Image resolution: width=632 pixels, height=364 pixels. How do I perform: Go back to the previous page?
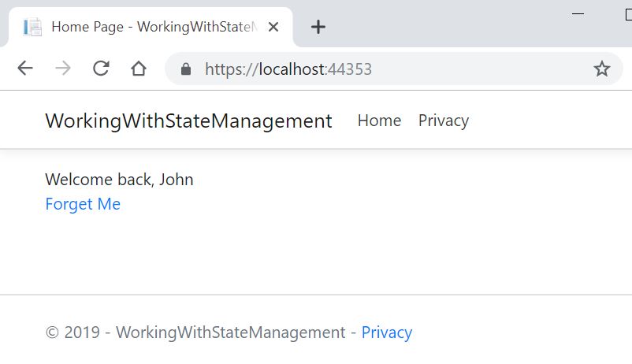pyautogui.click(x=25, y=69)
